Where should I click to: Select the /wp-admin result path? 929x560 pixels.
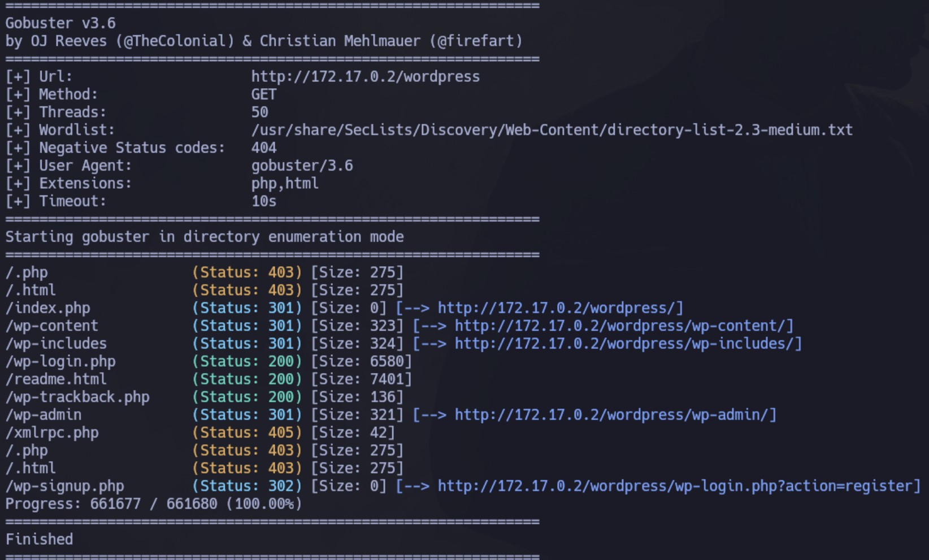tap(44, 415)
